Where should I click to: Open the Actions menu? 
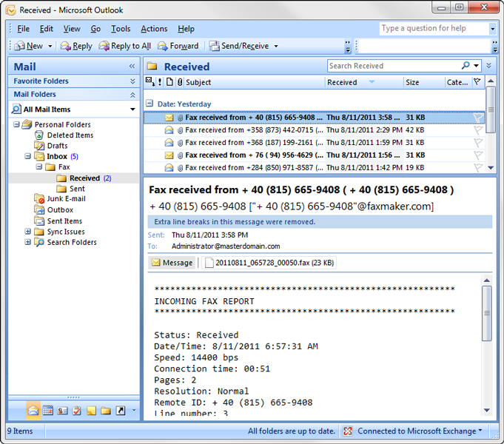[x=154, y=29]
